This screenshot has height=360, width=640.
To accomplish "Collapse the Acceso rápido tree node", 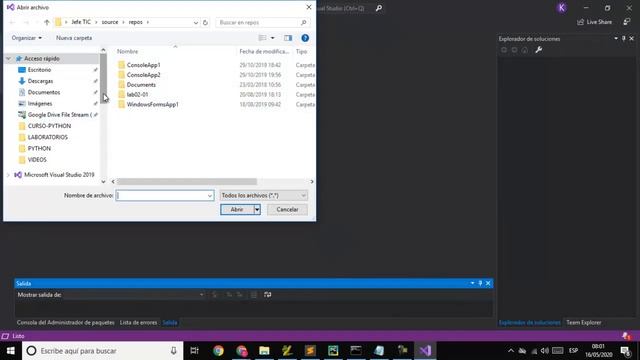I will click(8, 59).
